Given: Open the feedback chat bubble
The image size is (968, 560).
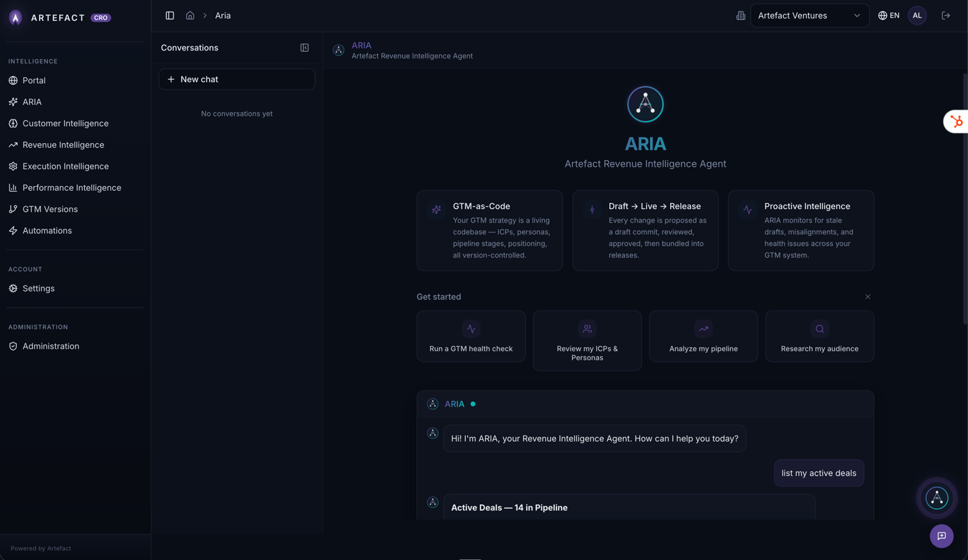Looking at the screenshot, I should click(942, 536).
